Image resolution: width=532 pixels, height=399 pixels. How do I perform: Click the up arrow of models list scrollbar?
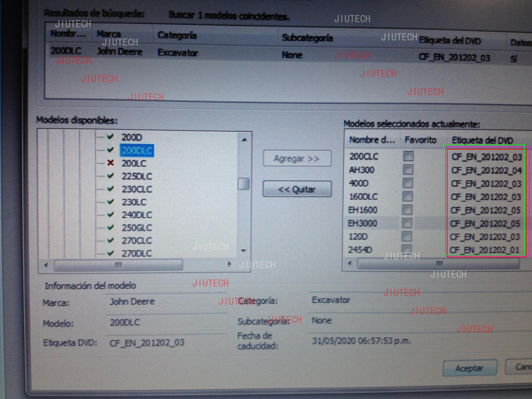click(244, 140)
